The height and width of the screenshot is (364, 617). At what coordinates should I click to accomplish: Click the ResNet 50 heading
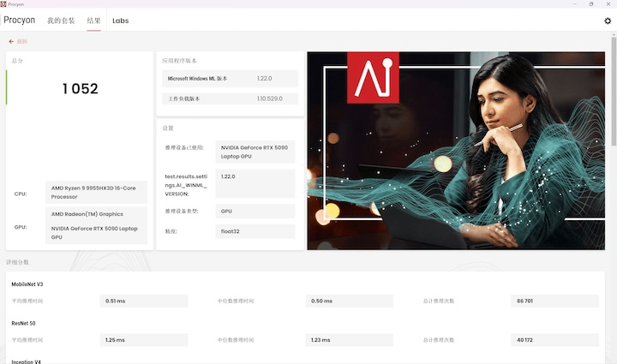tap(23, 323)
